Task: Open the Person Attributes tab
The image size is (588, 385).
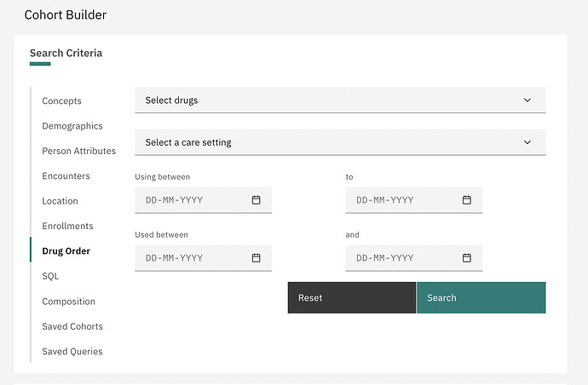Action: [x=79, y=151]
